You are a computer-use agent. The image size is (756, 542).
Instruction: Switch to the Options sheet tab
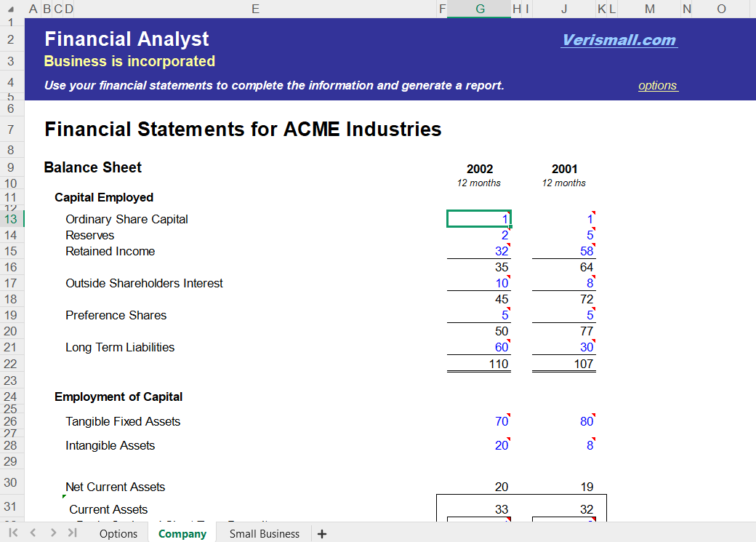click(x=118, y=533)
